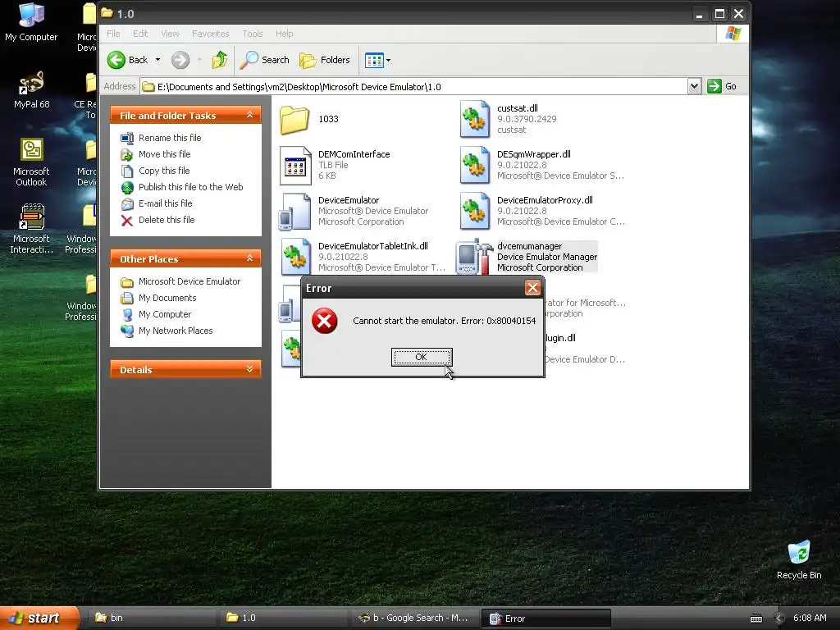
Task: Open the Search pane from the toolbar
Action: (264, 60)
